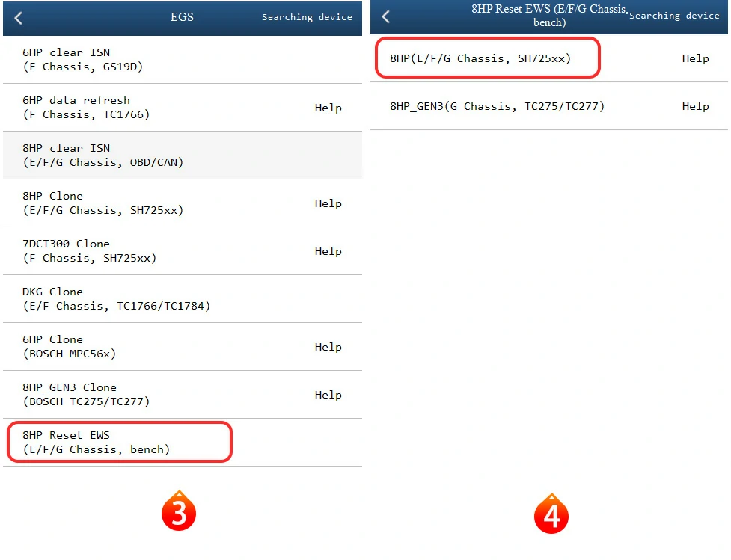Viewport: 731px width, 560px height.
Task: Select 6HP clear ISN (E Chassis, GS19D)
Action: tap(82, 60)
